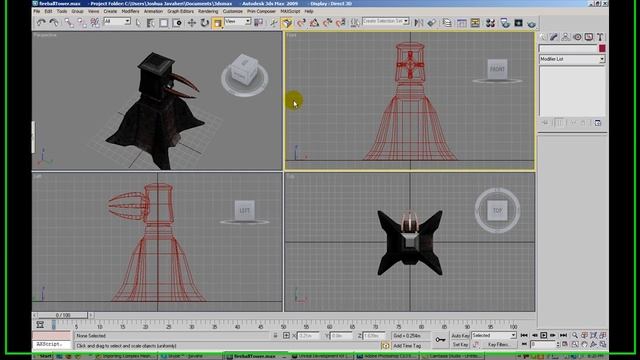Open the File menu
The height and width of the screenshot is (360, 640).
37,11
